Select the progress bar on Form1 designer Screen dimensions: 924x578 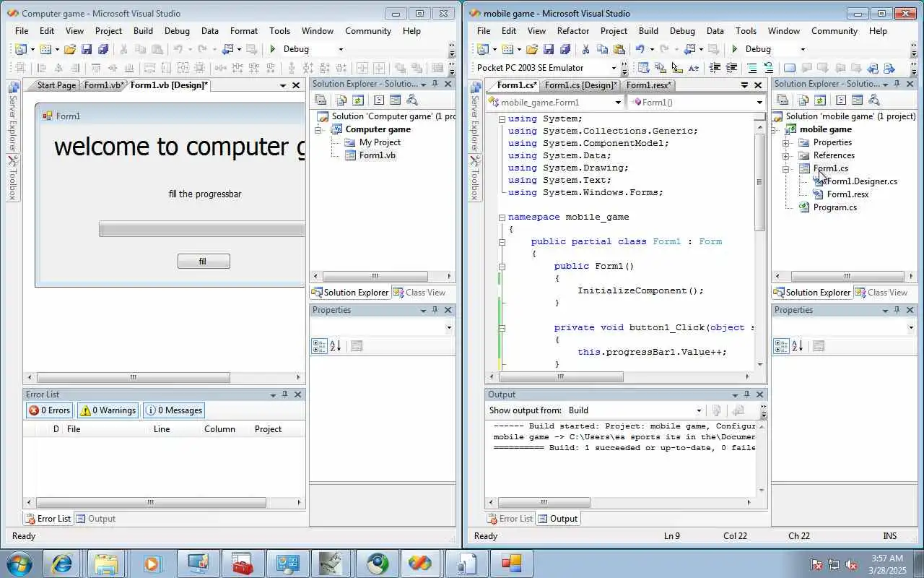tap(201, 230)
